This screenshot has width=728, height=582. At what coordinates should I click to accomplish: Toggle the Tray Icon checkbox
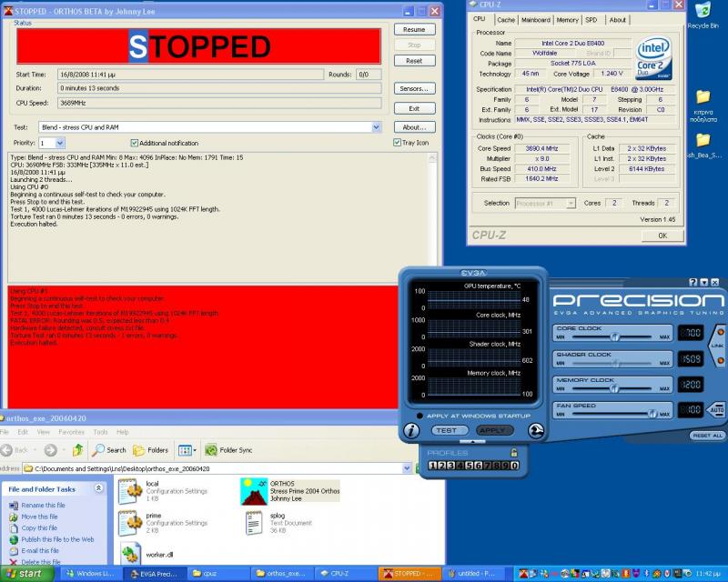click(397, 143)
